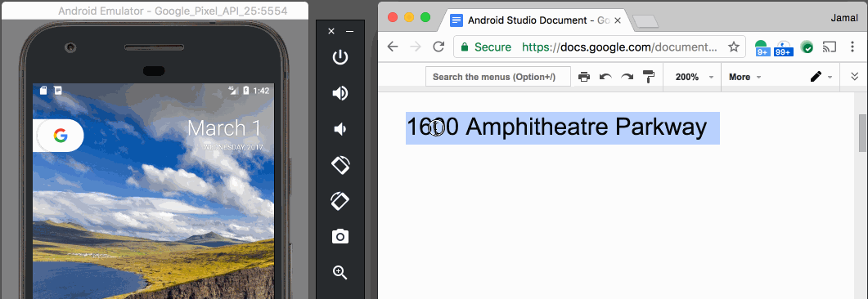Click the Jamal profile name in Chrome
The width and height of the screenshot is (868, 299).
(845, 17)
